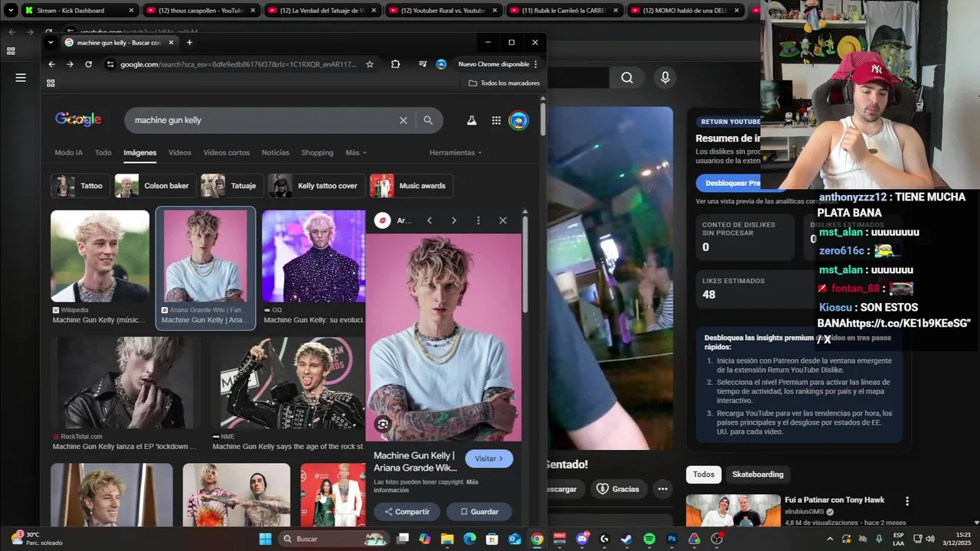Open Todos los marcadores folder
This screenshot has height=551, width=980.
[x=504, y=83]
